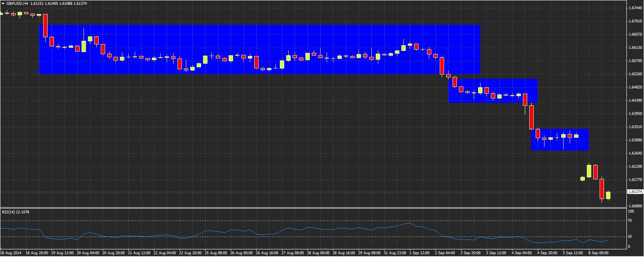The image size is (644, 257).
Task: Select the smallest blue rectangle near 1.63080
Action: 560,140
